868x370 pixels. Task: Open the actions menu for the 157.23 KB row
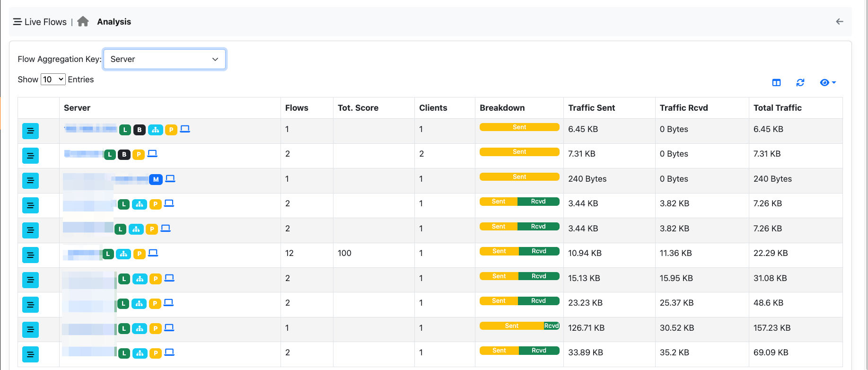[30, 330]
